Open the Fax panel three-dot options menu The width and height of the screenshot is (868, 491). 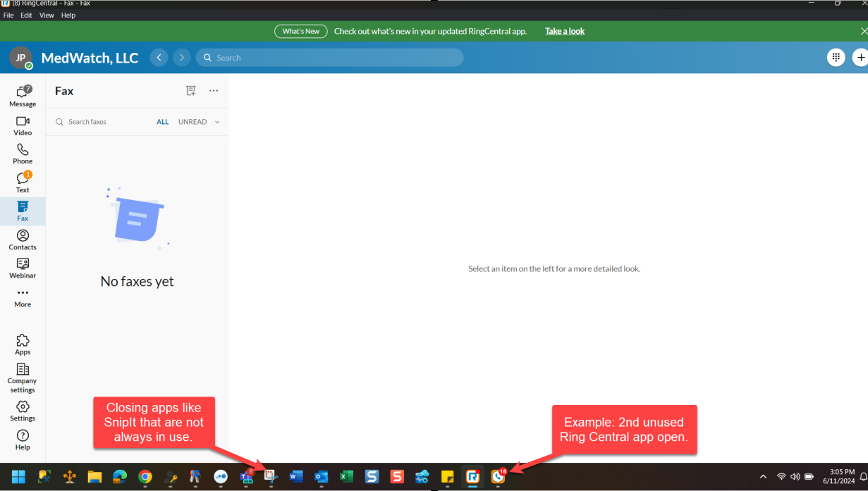pyautogui.click(x=214, y=91)
